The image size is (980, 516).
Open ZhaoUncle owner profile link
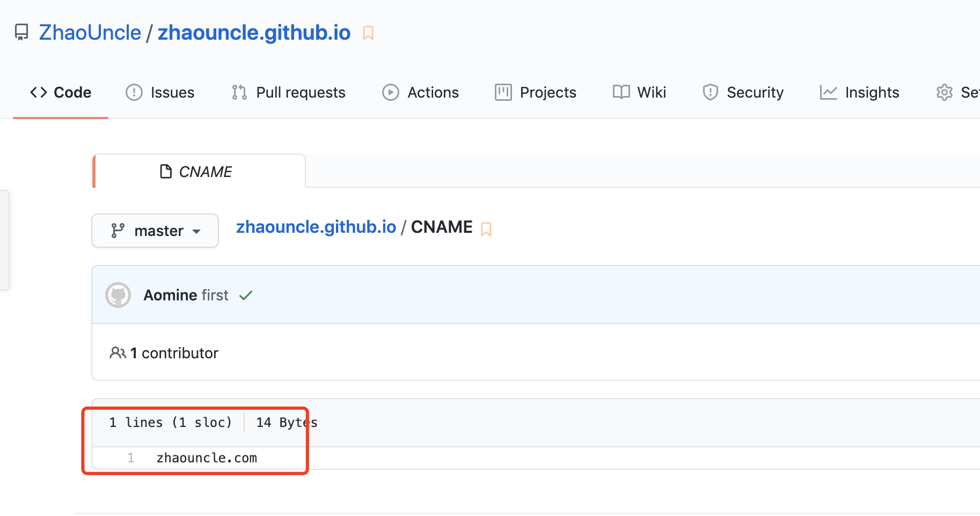[x=90, y=33]
